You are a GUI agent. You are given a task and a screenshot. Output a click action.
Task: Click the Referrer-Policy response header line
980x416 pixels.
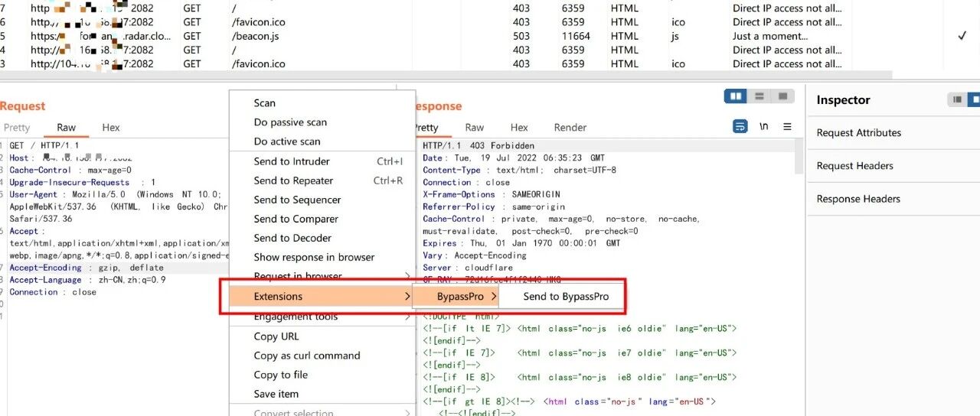494,206
